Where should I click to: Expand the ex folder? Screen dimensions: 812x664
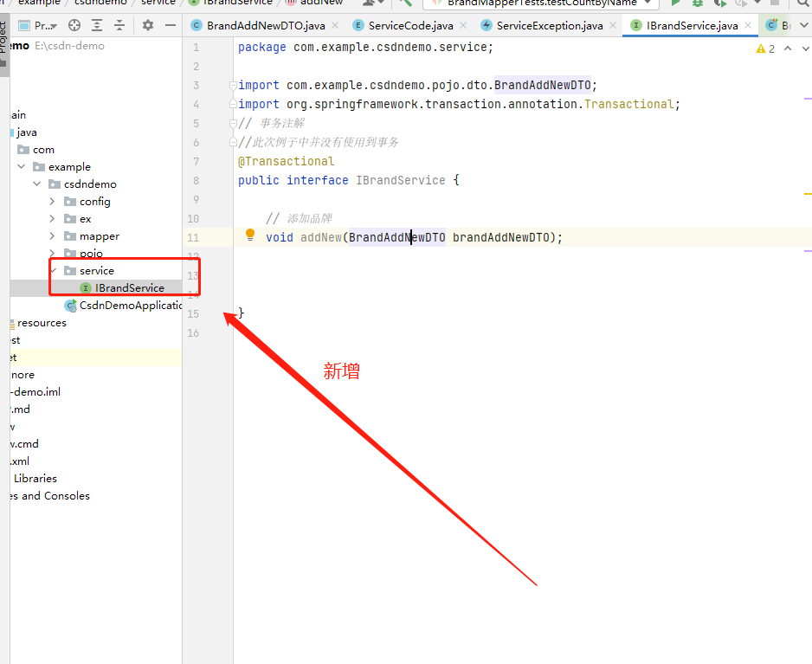tap(52, 218)
